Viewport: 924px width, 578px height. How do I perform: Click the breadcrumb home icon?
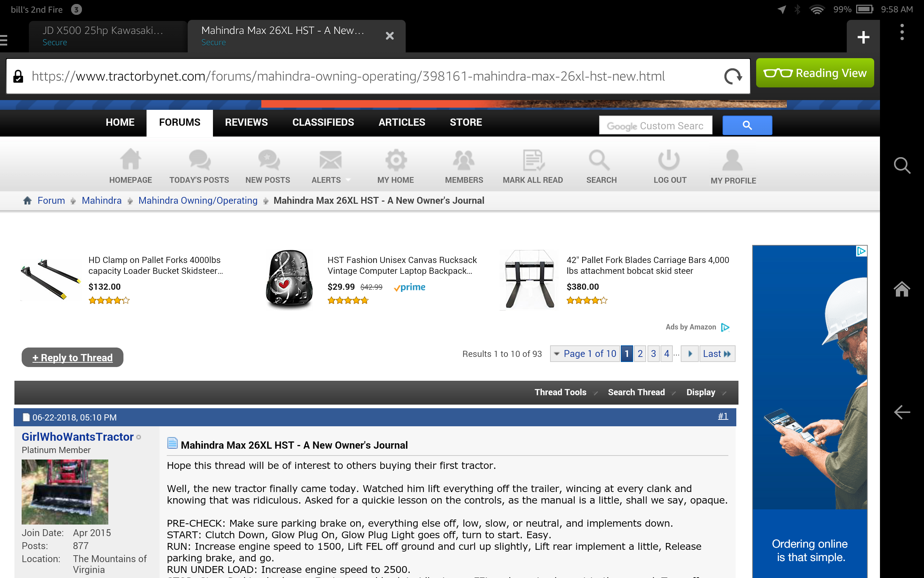point(27,200)
